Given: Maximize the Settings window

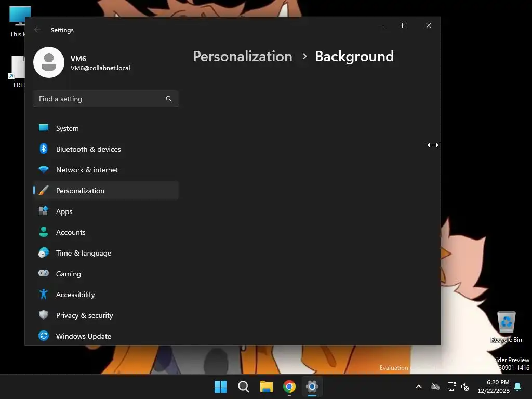Looking at the screenshot, I should point(404,25).
